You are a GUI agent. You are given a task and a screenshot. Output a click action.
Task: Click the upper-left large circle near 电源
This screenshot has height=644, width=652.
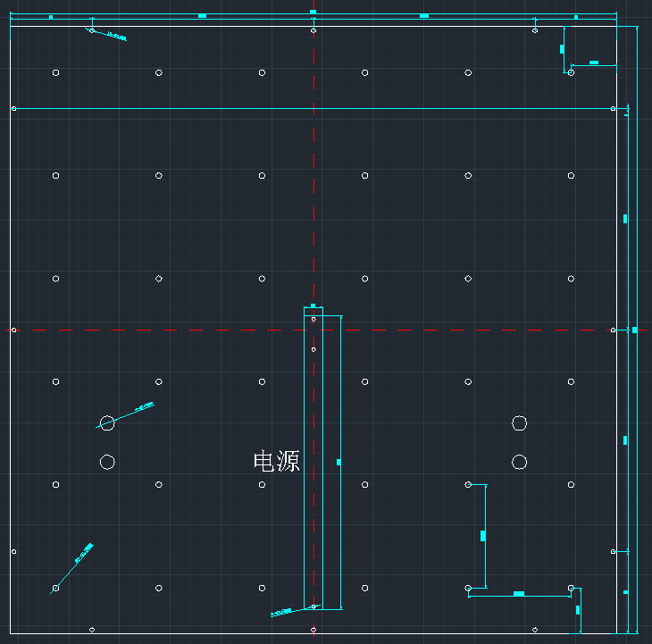[x=107, y=422]
